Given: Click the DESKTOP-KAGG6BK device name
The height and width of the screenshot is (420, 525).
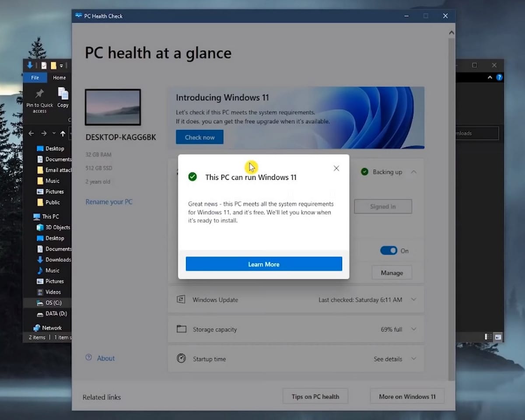Looking at the screenshot, I should coord(121,137).
